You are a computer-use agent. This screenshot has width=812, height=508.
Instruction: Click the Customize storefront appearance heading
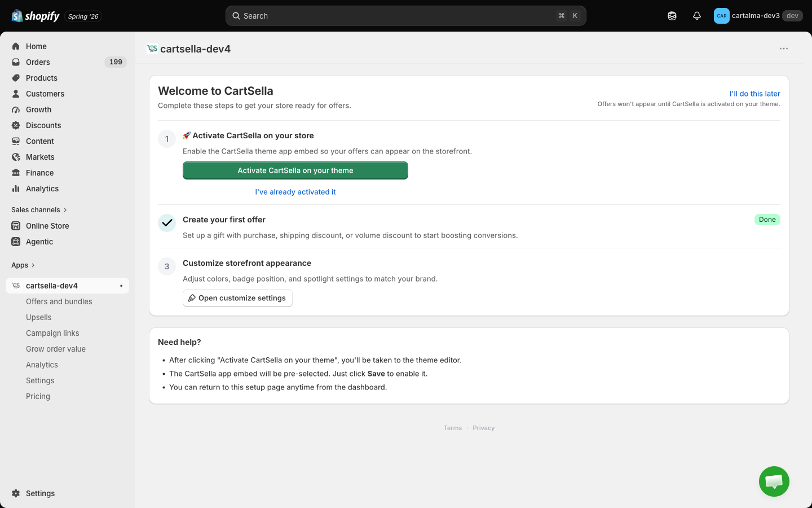247,263
